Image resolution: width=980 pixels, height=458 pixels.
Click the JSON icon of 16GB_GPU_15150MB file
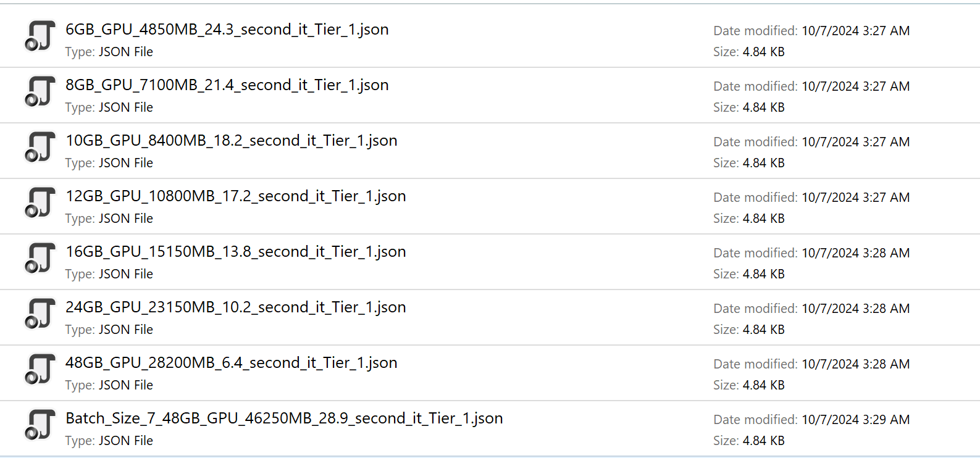[40, 258]
